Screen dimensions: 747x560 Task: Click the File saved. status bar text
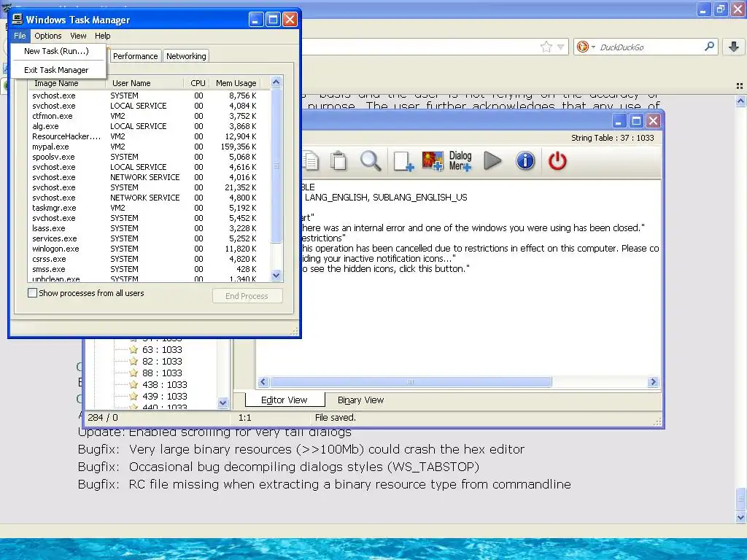point(336,418)
